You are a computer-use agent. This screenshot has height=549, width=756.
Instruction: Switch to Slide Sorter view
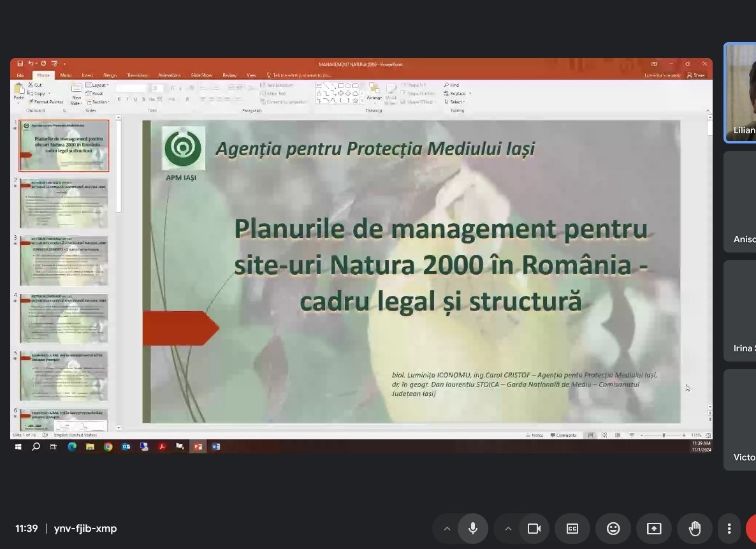pyautogui.click(x=604, y=435)
